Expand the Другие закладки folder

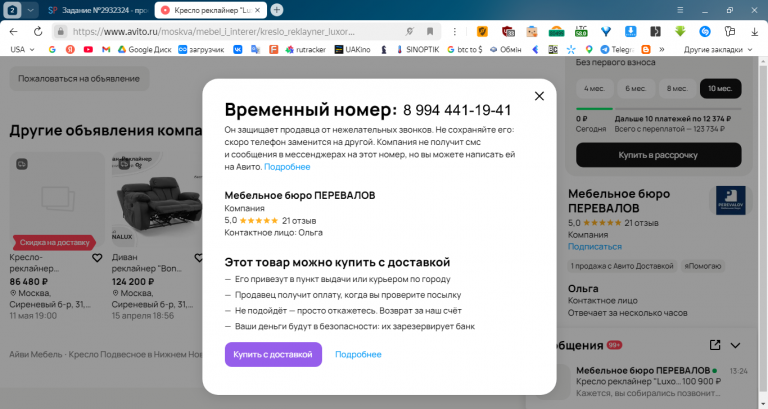[718, 49]
